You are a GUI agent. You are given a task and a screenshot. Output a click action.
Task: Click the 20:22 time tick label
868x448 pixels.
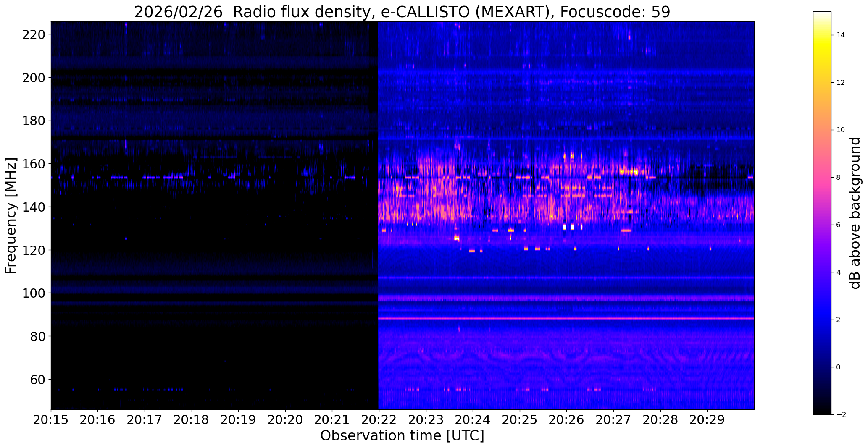[379, 420]
